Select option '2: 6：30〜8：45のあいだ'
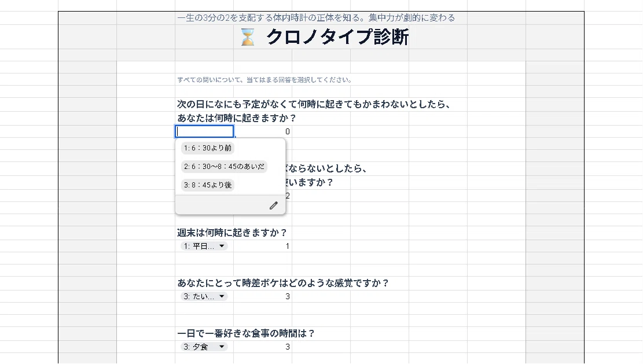The image size is (643, 364). 224,167
